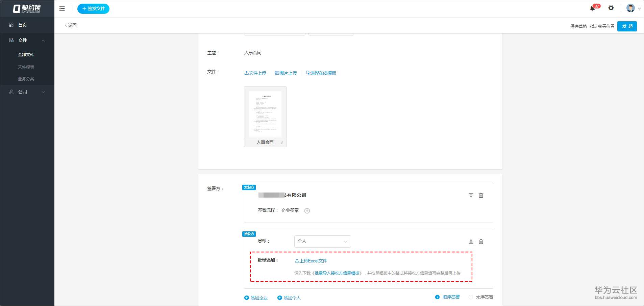Screen dimensions: 644x306
Task: Click the 选择在线模板 link
Action: point(321,73)
